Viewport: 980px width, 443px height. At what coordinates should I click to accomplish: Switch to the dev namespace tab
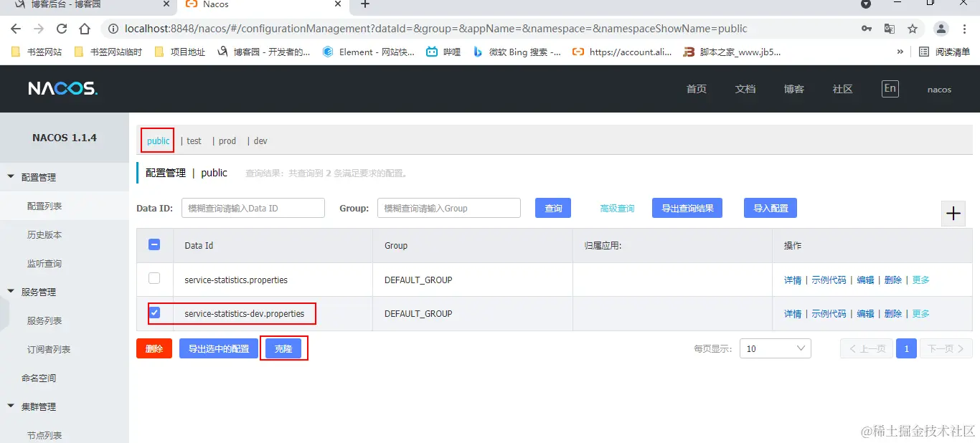pos(260,140)
